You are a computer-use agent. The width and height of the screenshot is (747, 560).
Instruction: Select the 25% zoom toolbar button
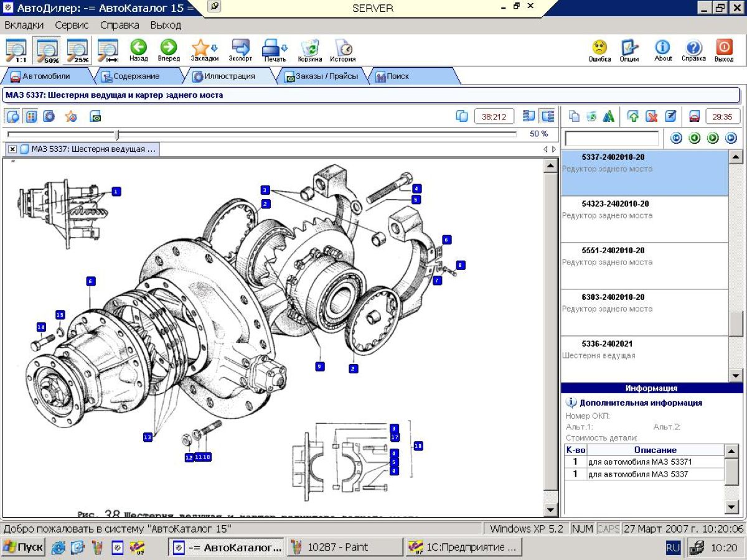(x=78, y=51)
